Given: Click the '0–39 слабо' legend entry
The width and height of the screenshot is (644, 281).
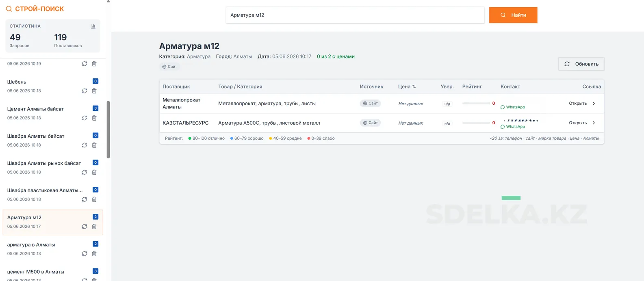Looking at the screenshot, I should tap(321, 138).
